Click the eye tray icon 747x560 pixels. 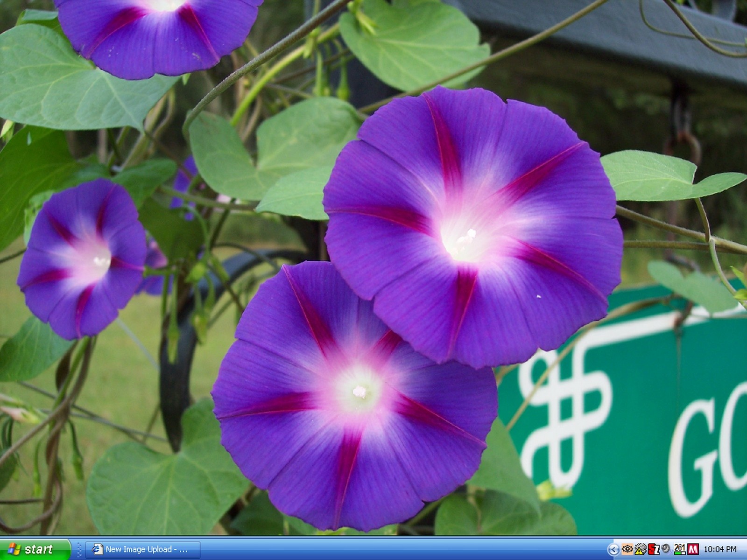[627, 549]
